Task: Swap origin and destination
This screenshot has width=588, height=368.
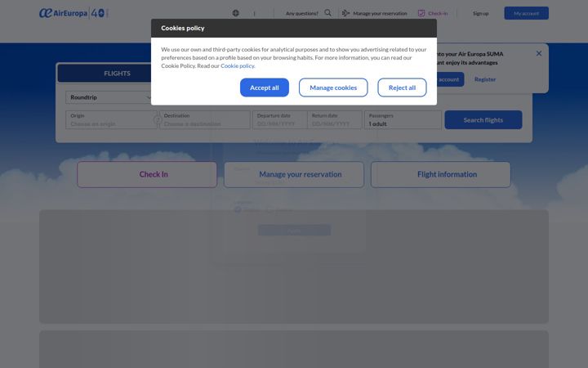Action: (158, 119)
